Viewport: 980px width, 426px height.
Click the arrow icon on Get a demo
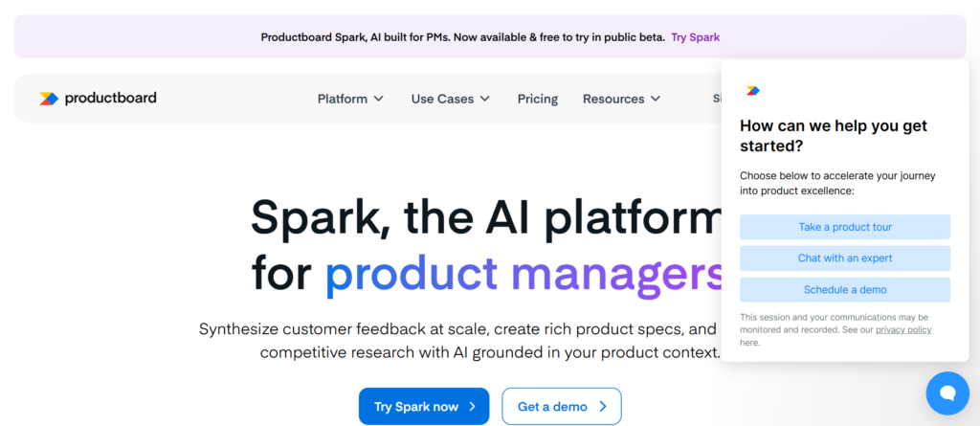pyautogui.click(x=603, y=407)
